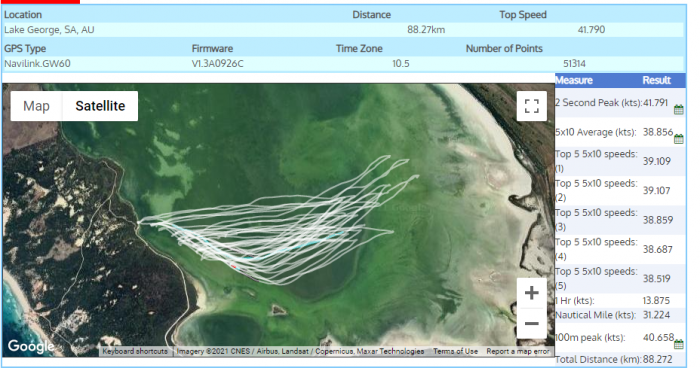Switch to Satellite view
This screenshot has width=700, height=368.
[100, 106]
